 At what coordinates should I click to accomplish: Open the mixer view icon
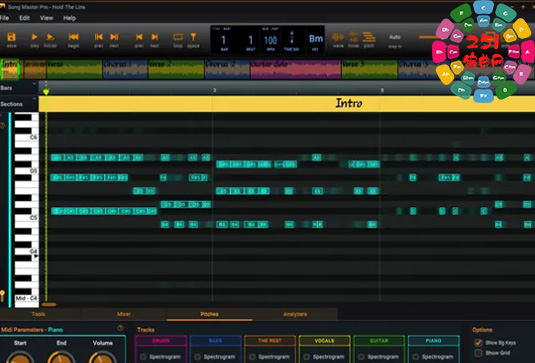(x=353, y=37)
